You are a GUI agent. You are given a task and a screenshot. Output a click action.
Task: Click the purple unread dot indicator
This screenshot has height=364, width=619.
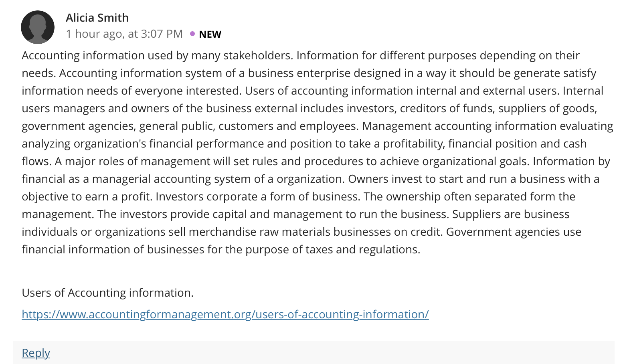click(192, 34)
